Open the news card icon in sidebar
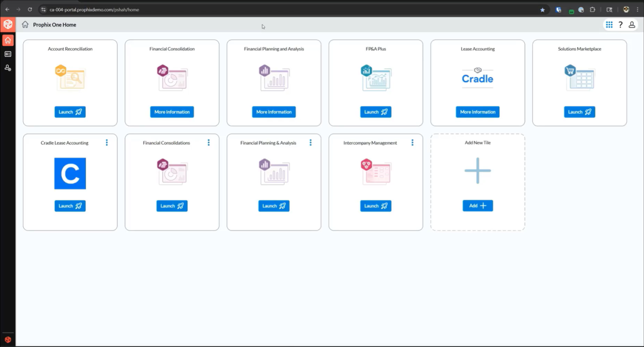 (8, 54)
